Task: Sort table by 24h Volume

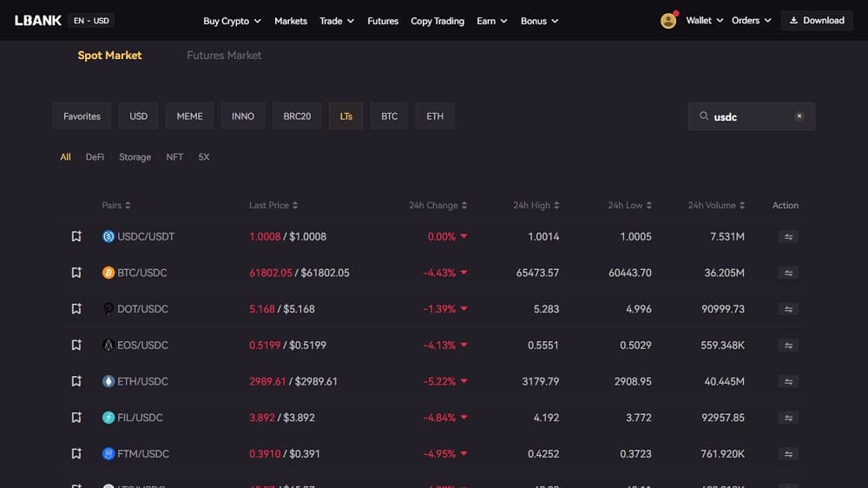Action: (716, 206)
